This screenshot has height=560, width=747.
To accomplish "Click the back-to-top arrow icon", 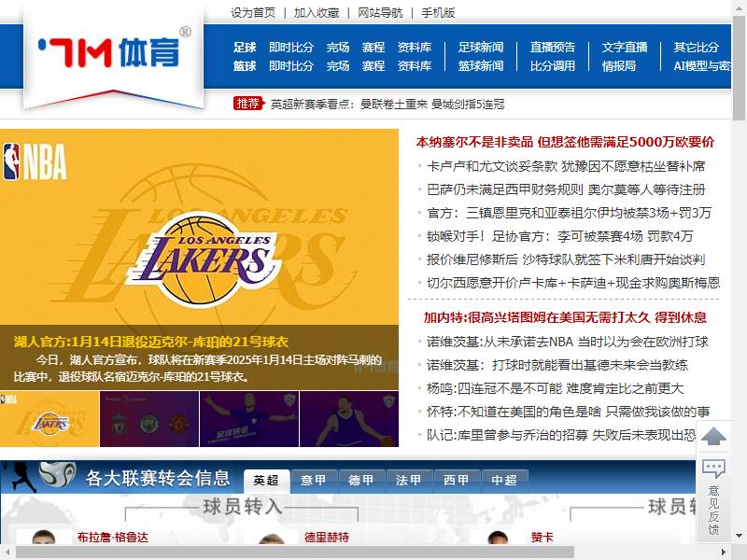I will pos(713,436).
